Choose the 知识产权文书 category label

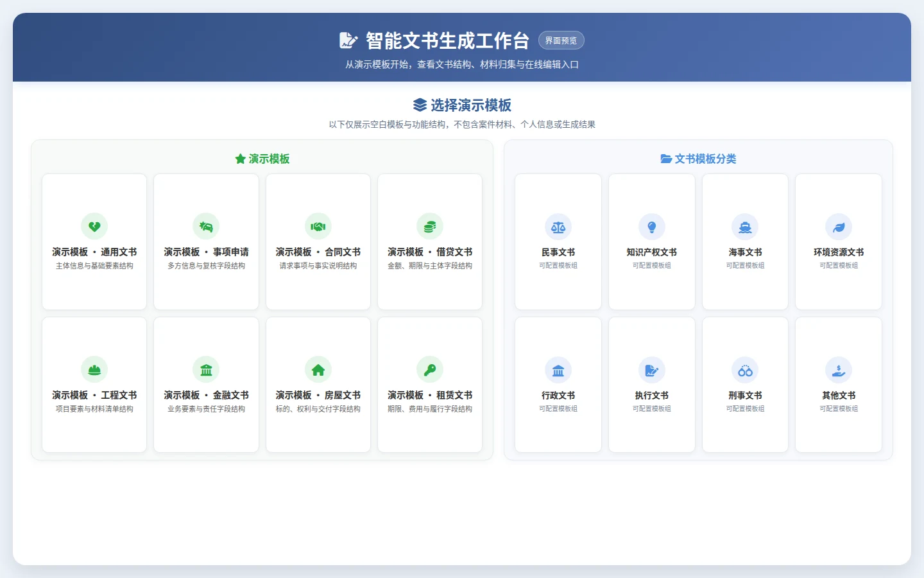(x=652, y=252)
